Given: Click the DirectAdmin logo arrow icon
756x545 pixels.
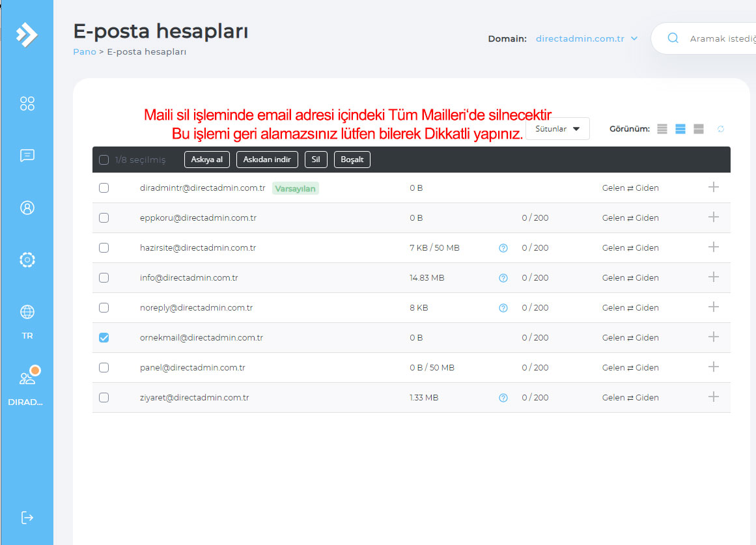Looking at the screenshot, I should coord(27,35).
